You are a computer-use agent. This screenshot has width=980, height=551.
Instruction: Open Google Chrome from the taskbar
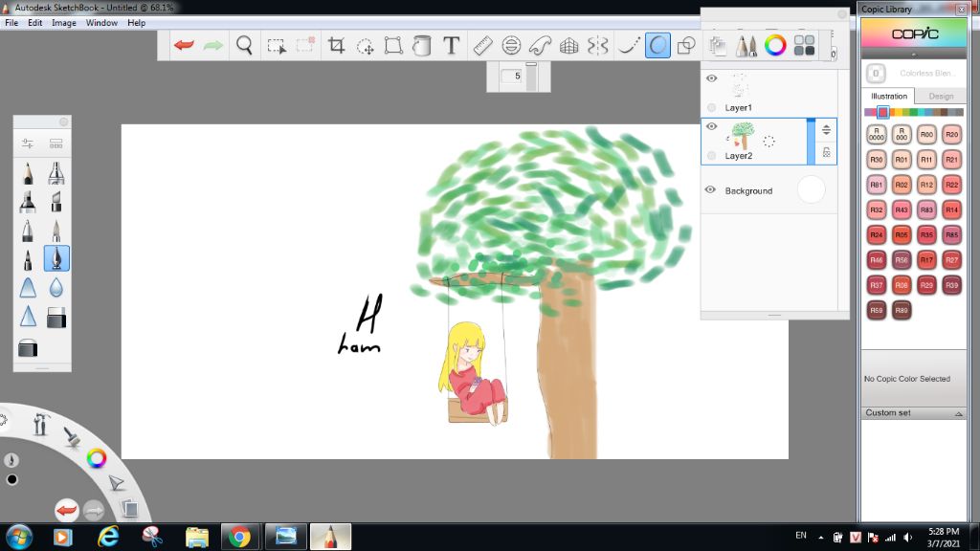[x=239, y=537]
